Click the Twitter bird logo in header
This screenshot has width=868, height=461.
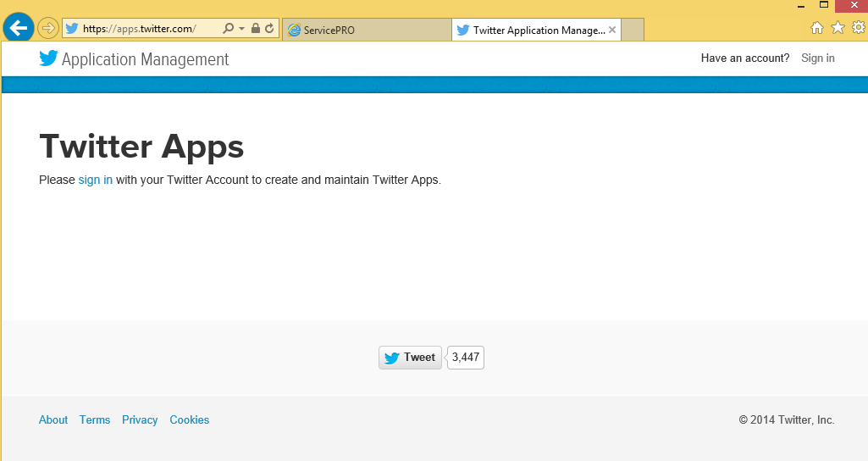pyautogui.click(x=48, y=58)
